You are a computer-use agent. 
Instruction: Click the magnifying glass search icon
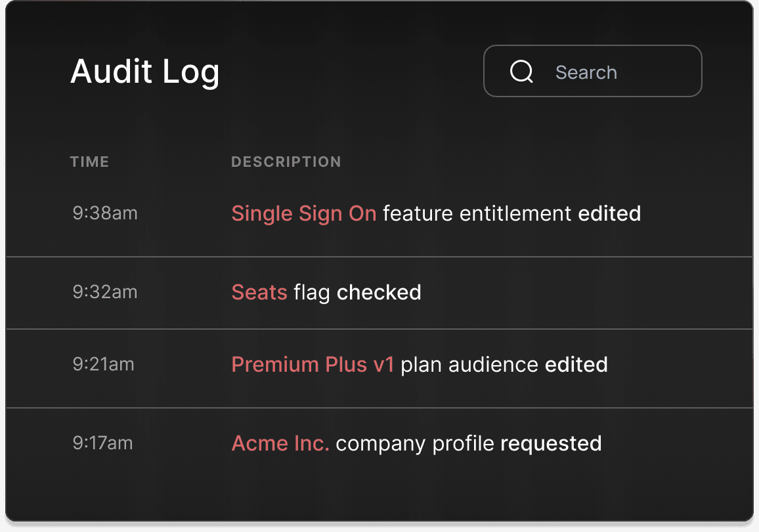(521, 72)
